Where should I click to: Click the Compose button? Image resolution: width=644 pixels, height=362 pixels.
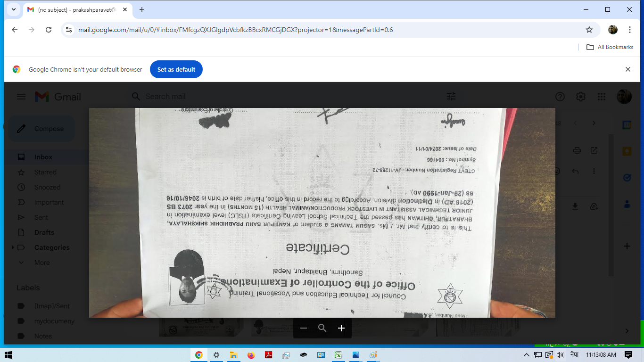(41, 129)
